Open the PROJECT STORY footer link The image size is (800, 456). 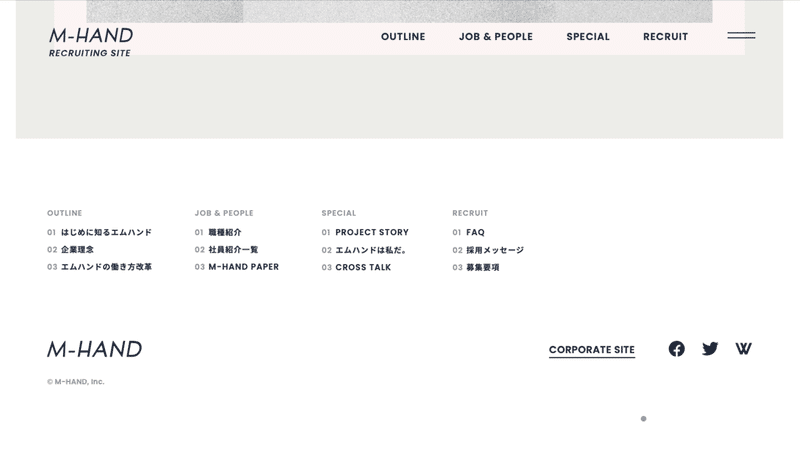coord(365,232)
